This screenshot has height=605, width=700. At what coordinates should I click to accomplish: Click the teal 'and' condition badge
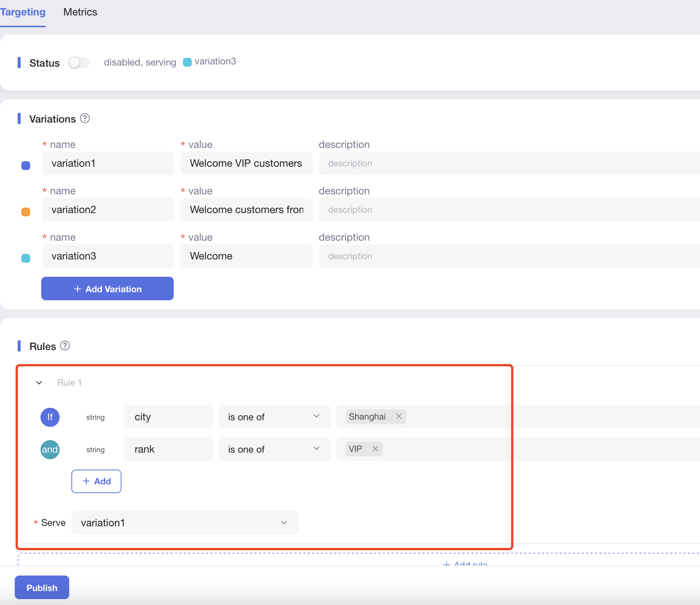click(x=50, y=449)
